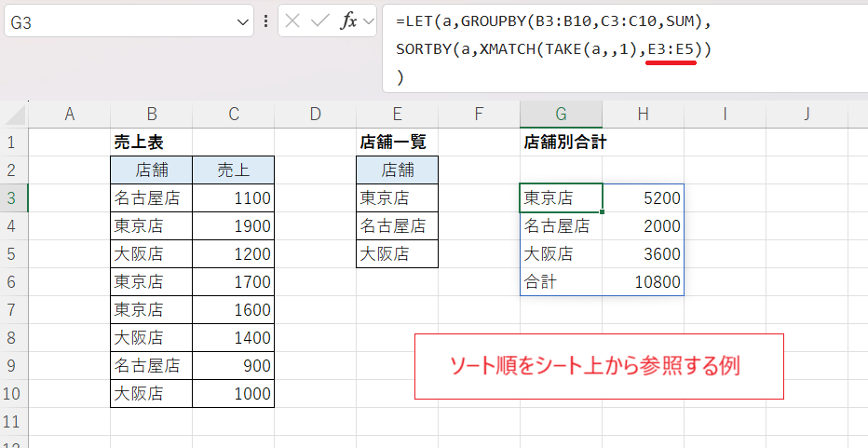Click the total cell 10800
This screenshot has height=448, width=868.
click(644, 282)
